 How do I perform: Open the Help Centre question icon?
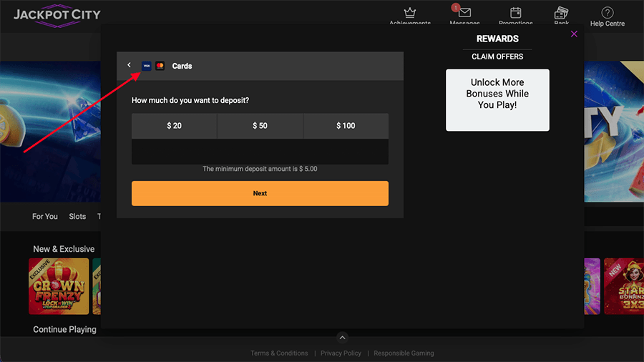607,13
